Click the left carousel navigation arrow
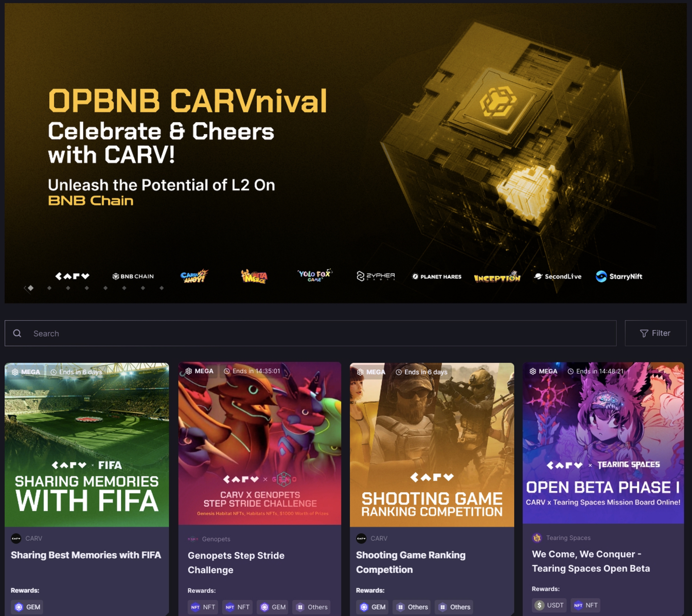 tap(26, 287)
